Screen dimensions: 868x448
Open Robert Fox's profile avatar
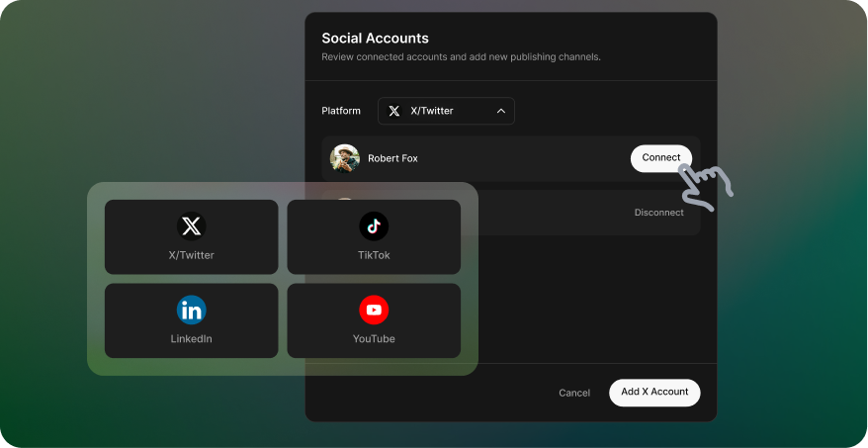click(345, 158)
